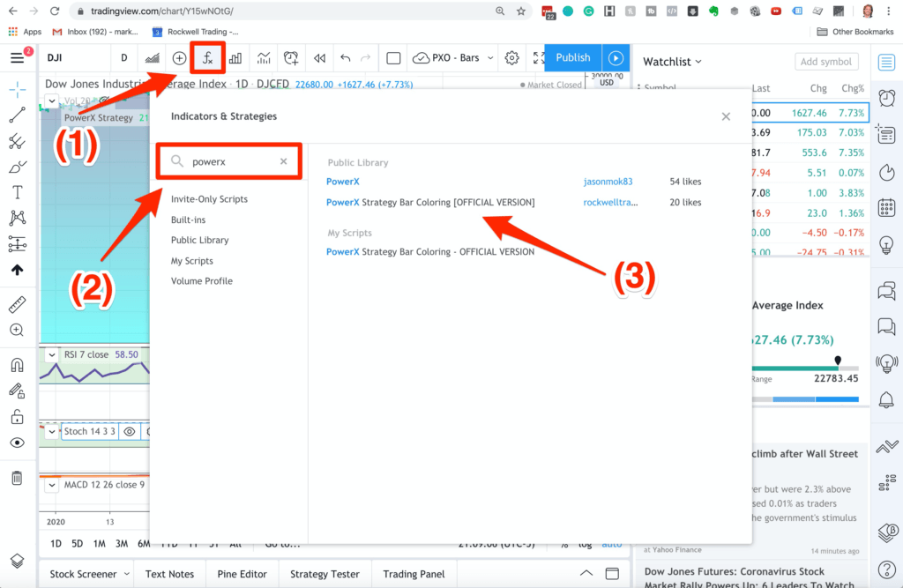Viewport: 903px width, 588px height.
Task: Open the jasonmok83 author link
Action: 608,182
